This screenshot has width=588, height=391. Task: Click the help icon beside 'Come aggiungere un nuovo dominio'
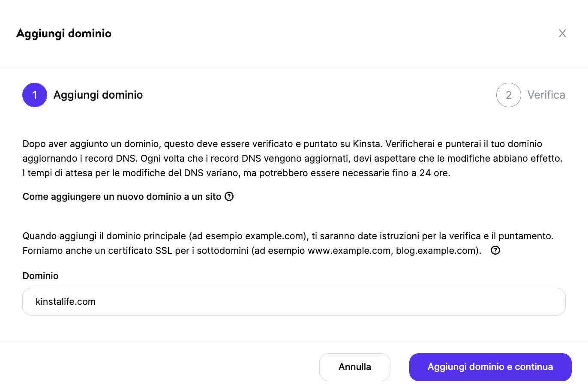(x=229, y=196)
